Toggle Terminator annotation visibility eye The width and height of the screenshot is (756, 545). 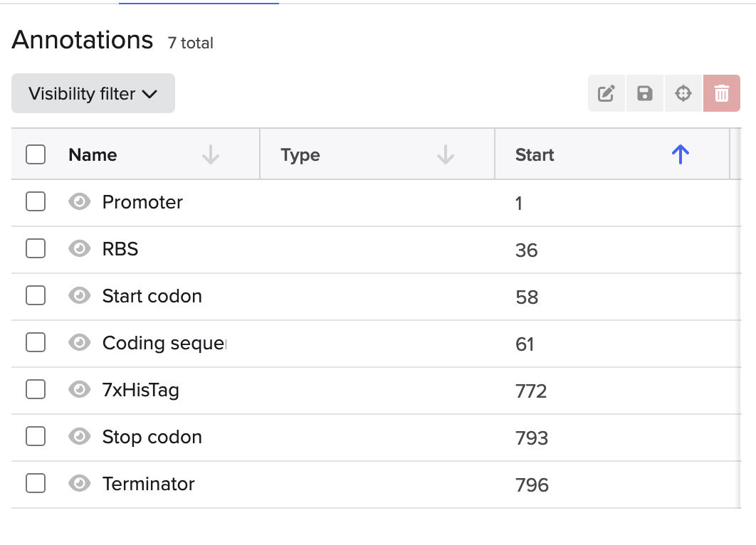[79, 484]
